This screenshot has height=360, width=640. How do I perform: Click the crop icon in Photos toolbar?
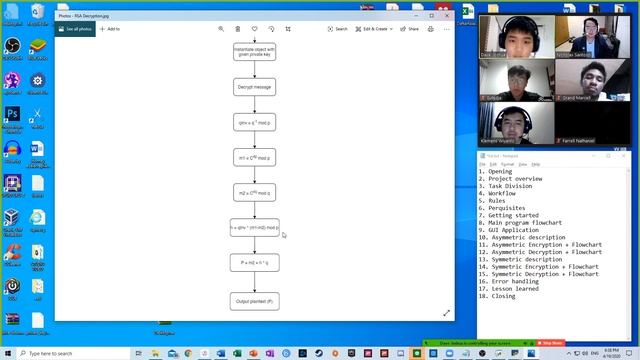click(288, 29)
